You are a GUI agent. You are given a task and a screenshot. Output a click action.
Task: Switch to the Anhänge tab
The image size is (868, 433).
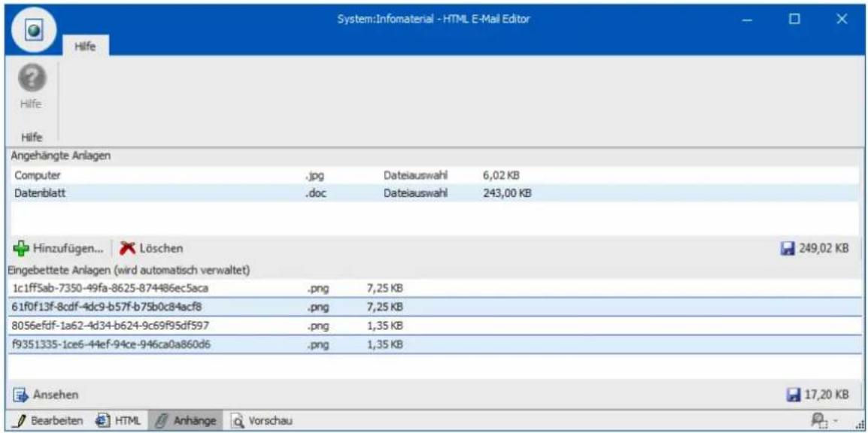click(186, 421)
